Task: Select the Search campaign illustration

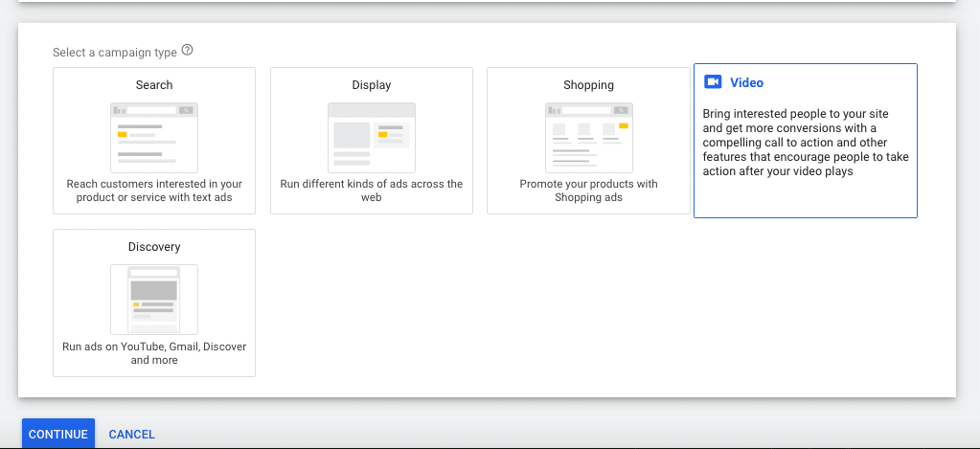Action: click(x=154, y=138)
